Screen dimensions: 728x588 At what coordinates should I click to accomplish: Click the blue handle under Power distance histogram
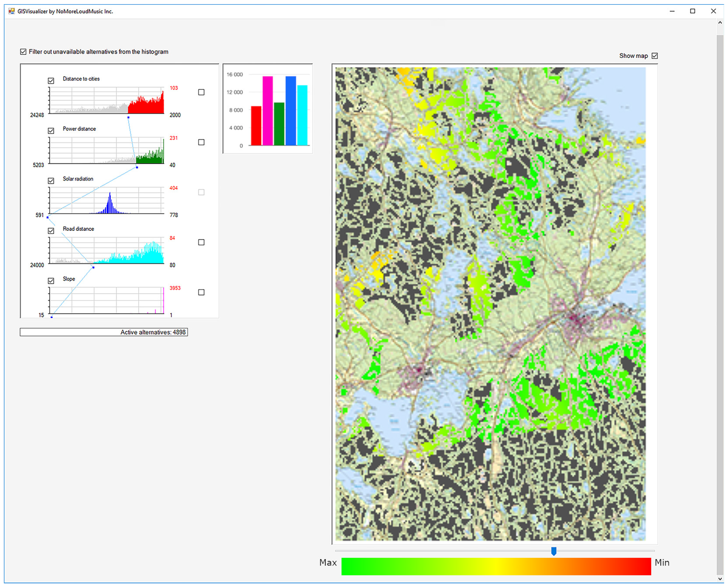tap(137, 168)
